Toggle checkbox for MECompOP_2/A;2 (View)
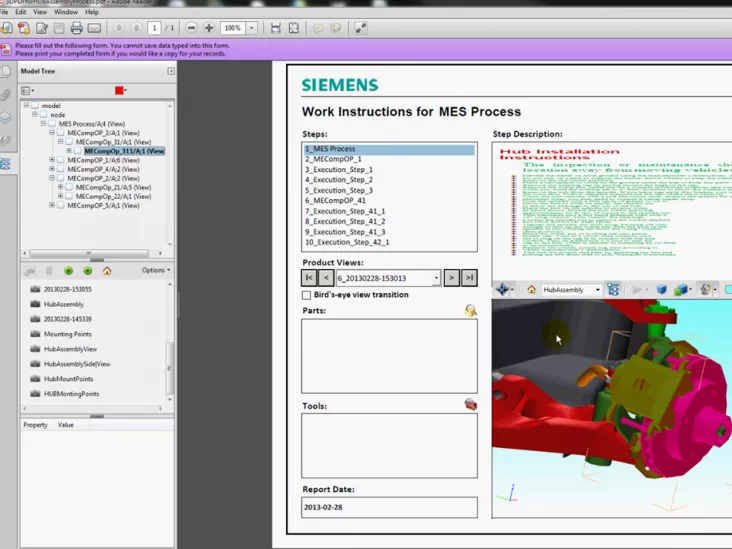 [61, 178]
